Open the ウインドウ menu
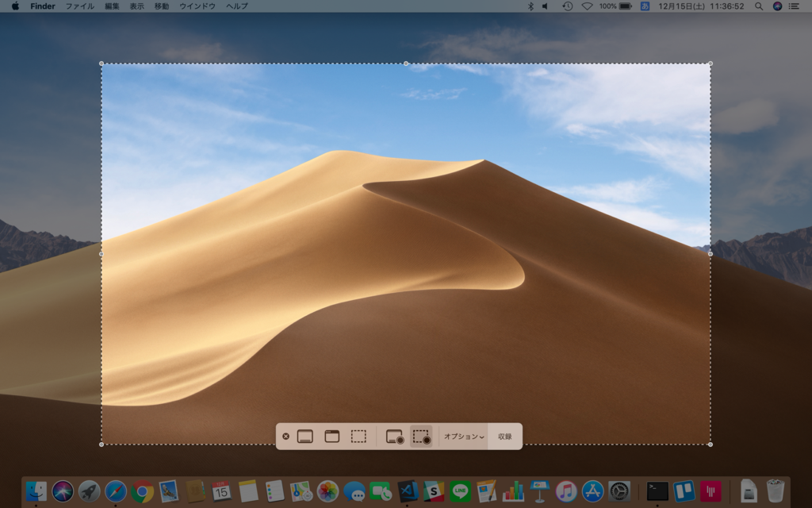812x508 pixels. point(197,6)
